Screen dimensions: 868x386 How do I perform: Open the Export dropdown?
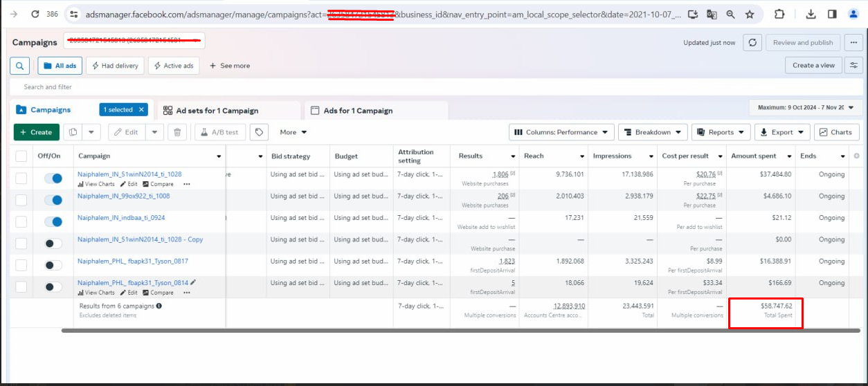coord(782,132)
